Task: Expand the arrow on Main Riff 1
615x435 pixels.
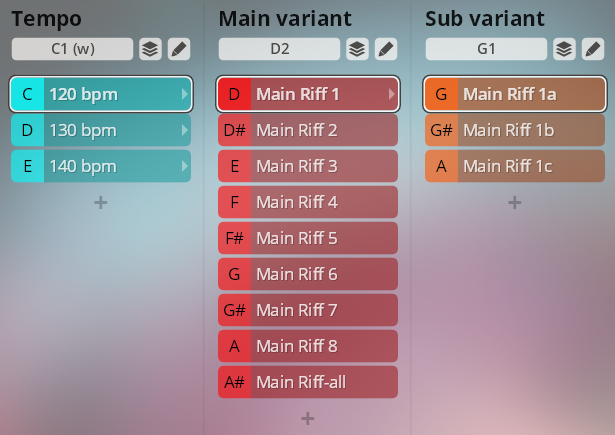Action: tap(391, 95)
